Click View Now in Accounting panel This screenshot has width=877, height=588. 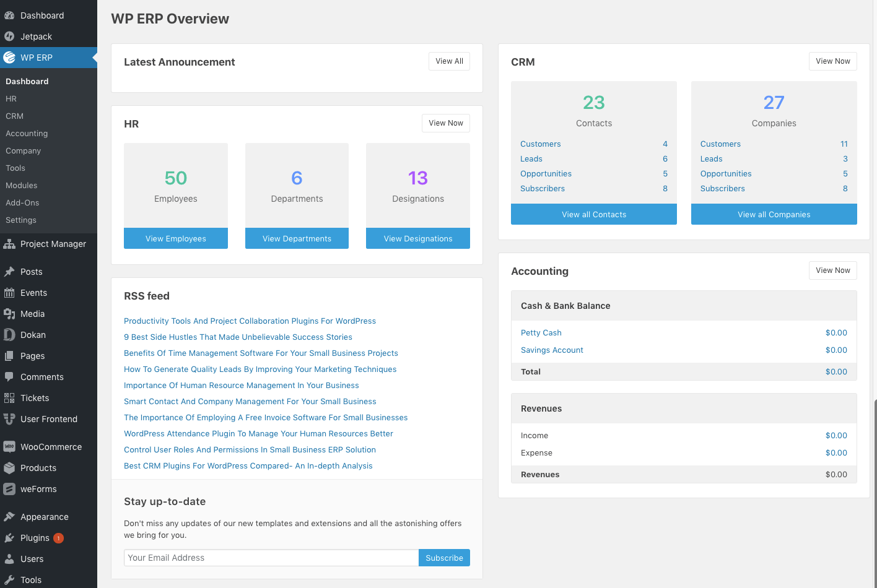tap(833, 270)
